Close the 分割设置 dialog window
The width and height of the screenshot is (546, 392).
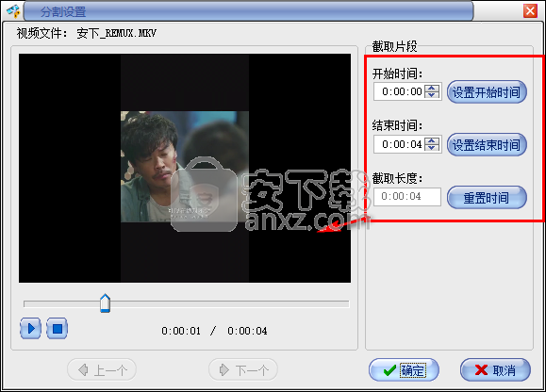(530, 11)
